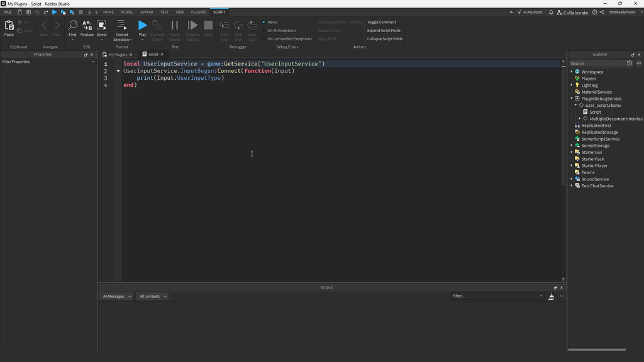
Task: Expand the Workspace tree node
Action: pos(572,72)
